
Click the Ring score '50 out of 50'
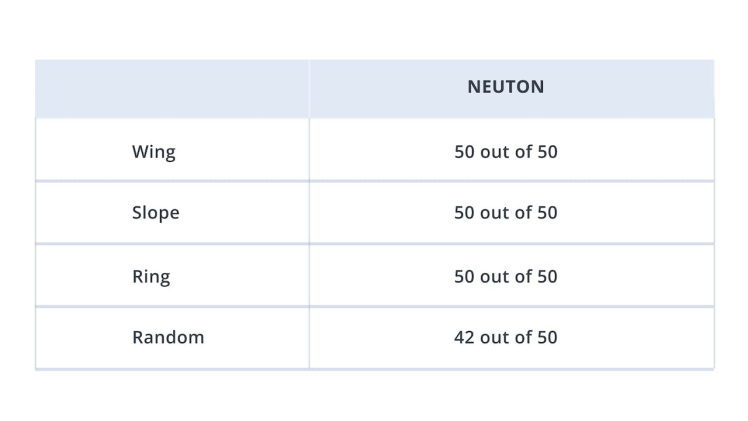505,276
